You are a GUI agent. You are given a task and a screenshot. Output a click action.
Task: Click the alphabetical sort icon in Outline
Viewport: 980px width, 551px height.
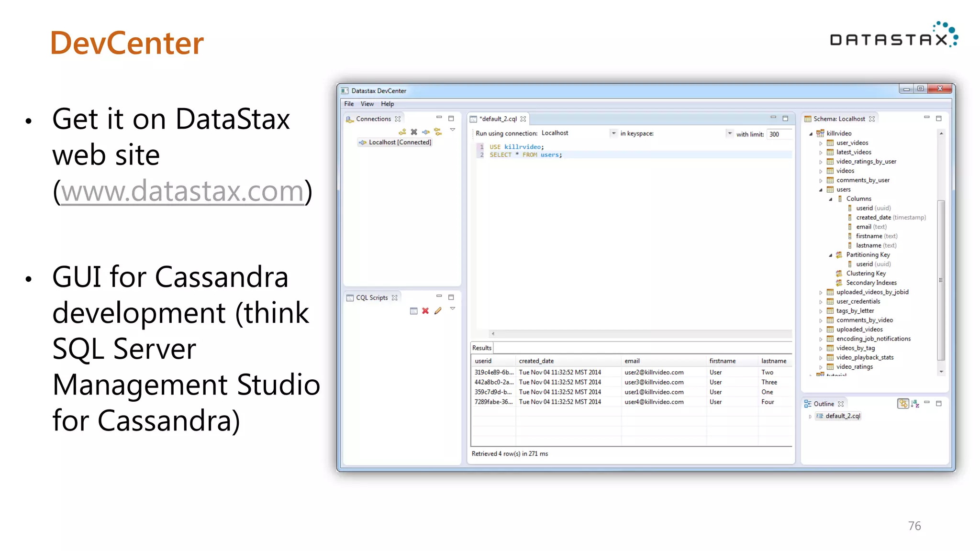click(915, 404)
